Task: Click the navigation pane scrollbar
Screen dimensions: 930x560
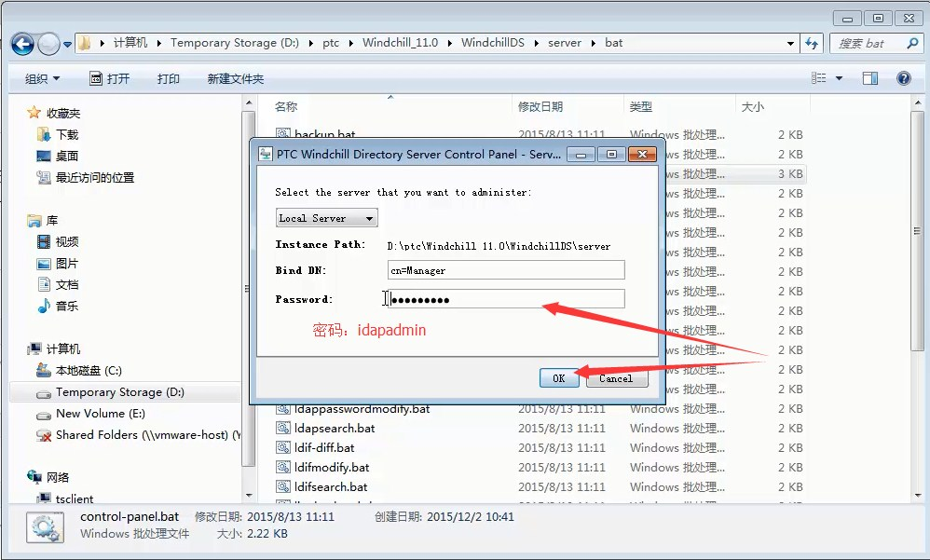Action: point(249,288)
